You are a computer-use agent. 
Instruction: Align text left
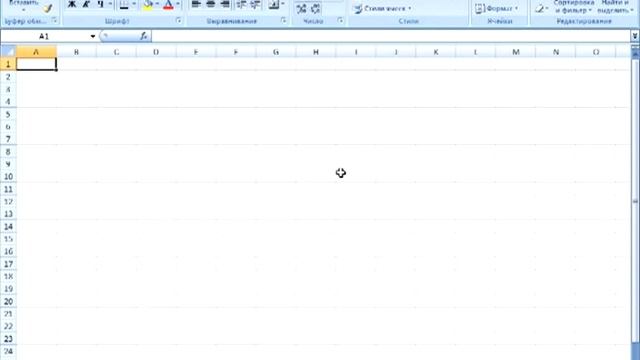[x=196, y=4]
